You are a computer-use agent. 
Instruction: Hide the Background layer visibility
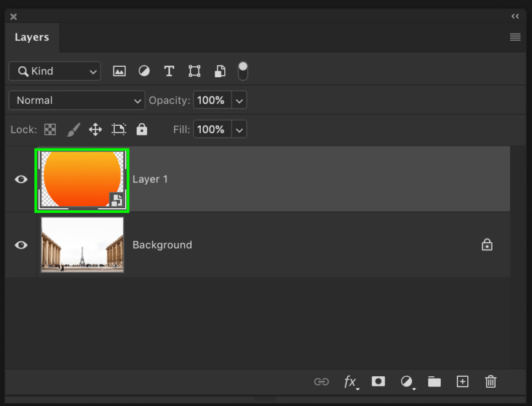[21, 245]
